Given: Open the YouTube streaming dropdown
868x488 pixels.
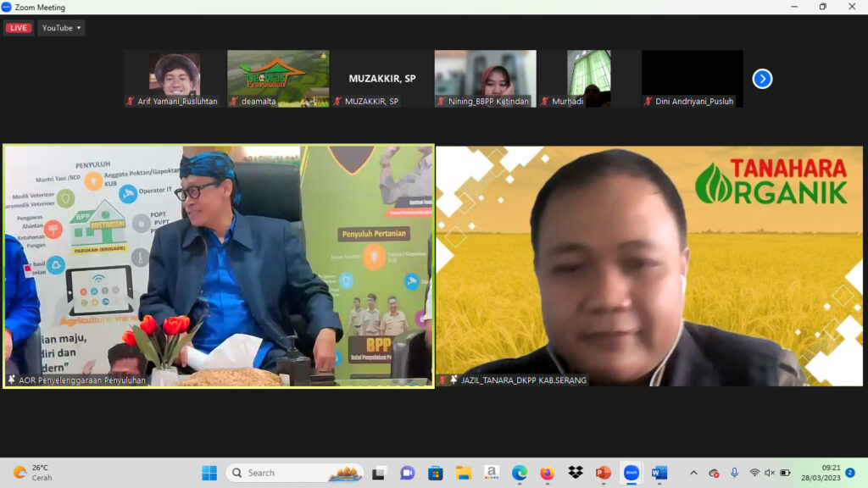Looking at the screenshot, I should point(61,28).
